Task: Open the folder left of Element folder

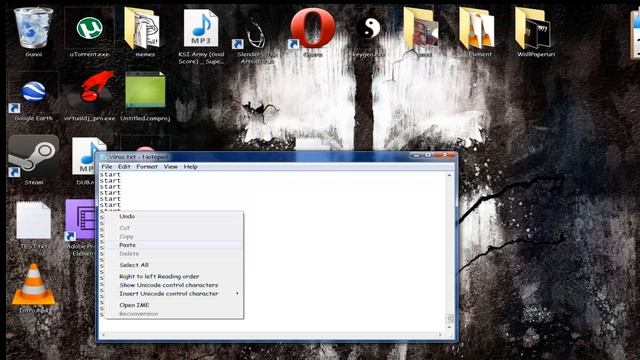Action: point(420,28)
